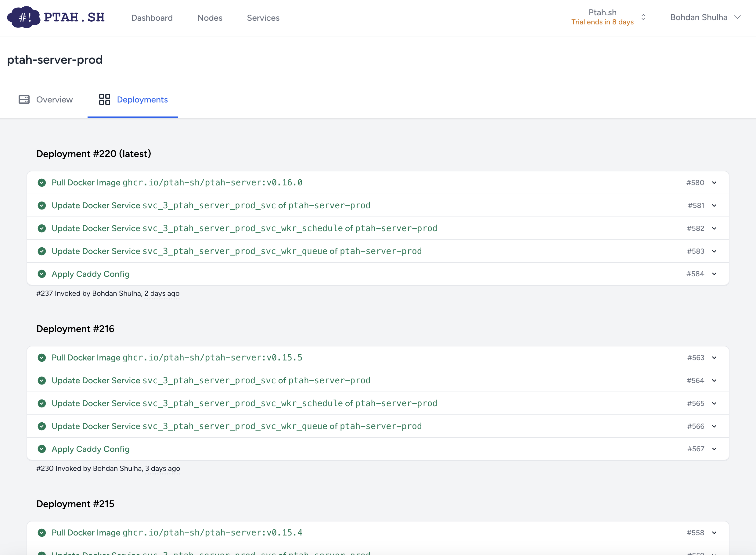Viewport: 756px width, 555px height.
Task: Open Update svc_3_ptah_server_prod_svc task in Deployment #220
Action: [378, 206]
